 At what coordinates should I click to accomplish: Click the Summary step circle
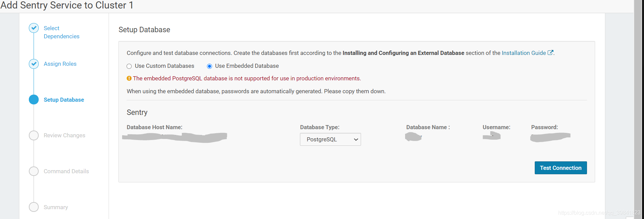(34, 207)
